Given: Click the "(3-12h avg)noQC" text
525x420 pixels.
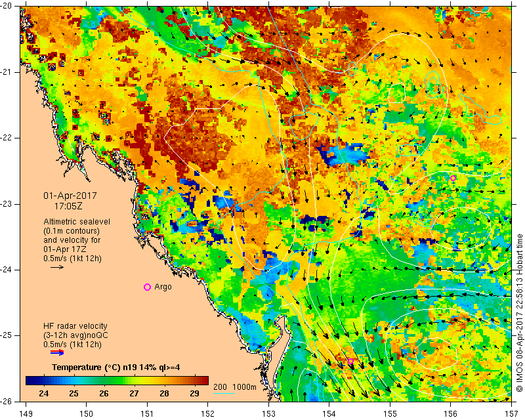Looking at the screenshot, I should click(75, 335).
